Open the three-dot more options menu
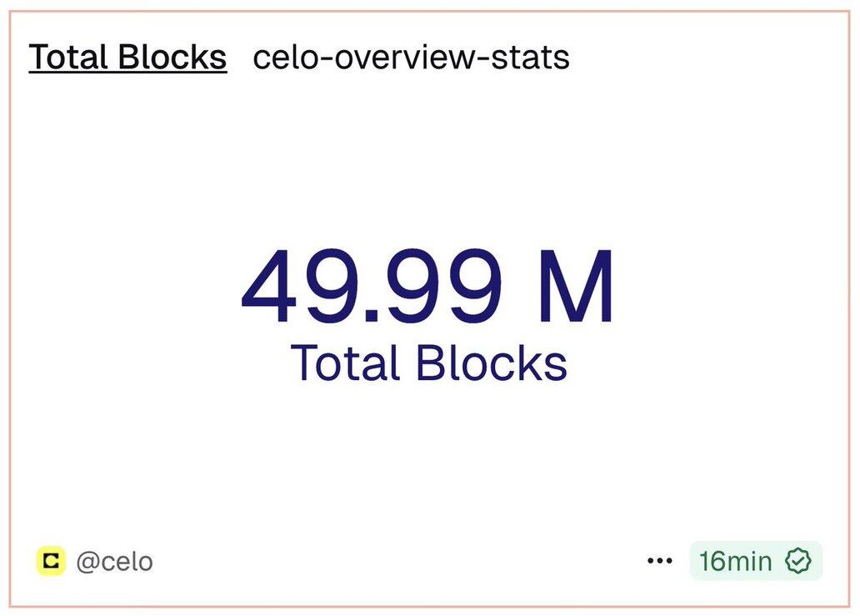 click(660, 562)
